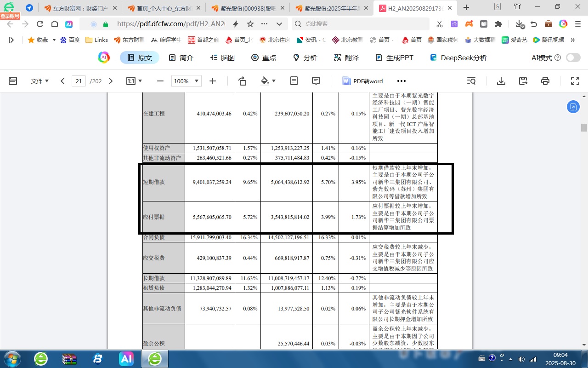Open the 腾讯视频 bookmark
588x368 pixels.
coord(548,40)
